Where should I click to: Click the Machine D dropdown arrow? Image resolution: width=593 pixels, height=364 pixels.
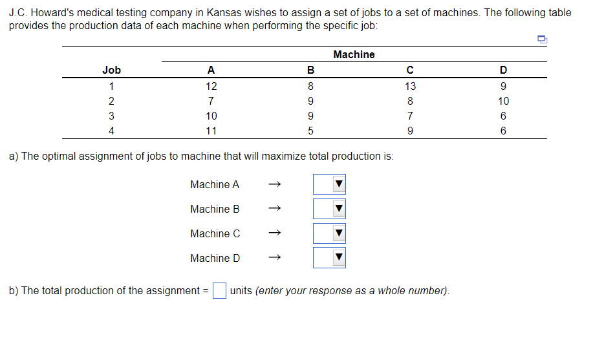(339, 258)
